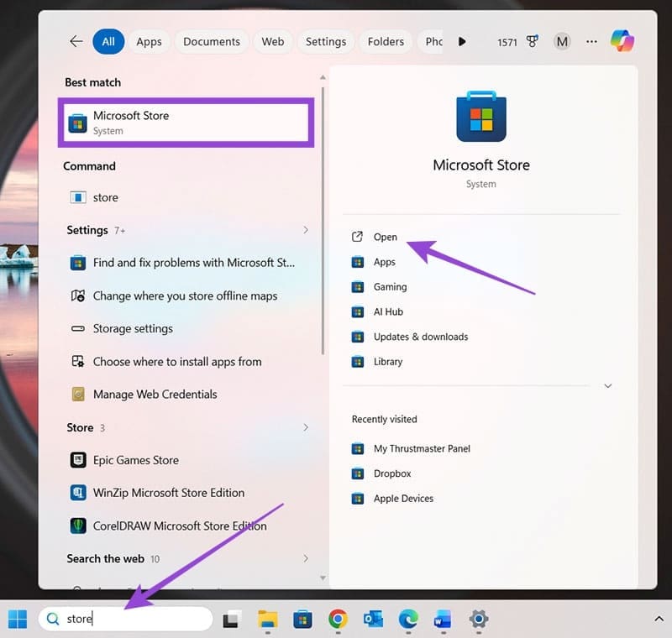
Task: Open Outlook from the taskbar
Action: [x=373, y=620]
